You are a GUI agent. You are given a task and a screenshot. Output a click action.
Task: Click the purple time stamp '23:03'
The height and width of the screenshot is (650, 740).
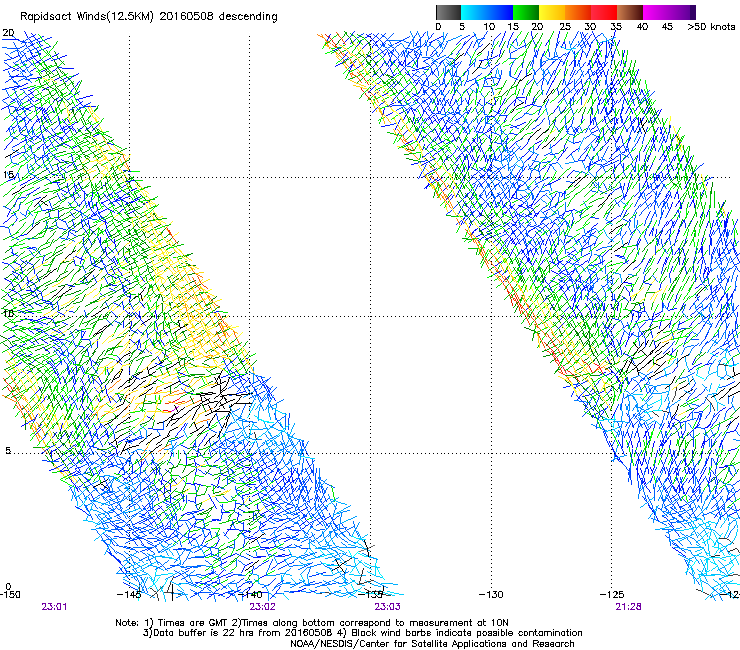point(387,607)
